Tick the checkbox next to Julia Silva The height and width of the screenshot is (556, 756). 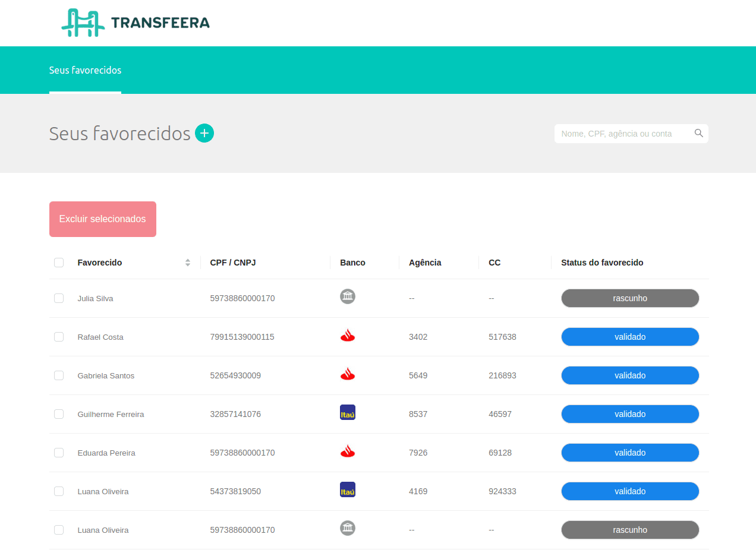[59, 298]
